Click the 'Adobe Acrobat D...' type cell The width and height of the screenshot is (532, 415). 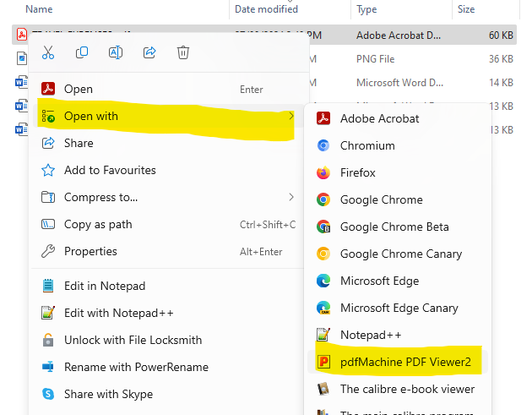(399, 35)
